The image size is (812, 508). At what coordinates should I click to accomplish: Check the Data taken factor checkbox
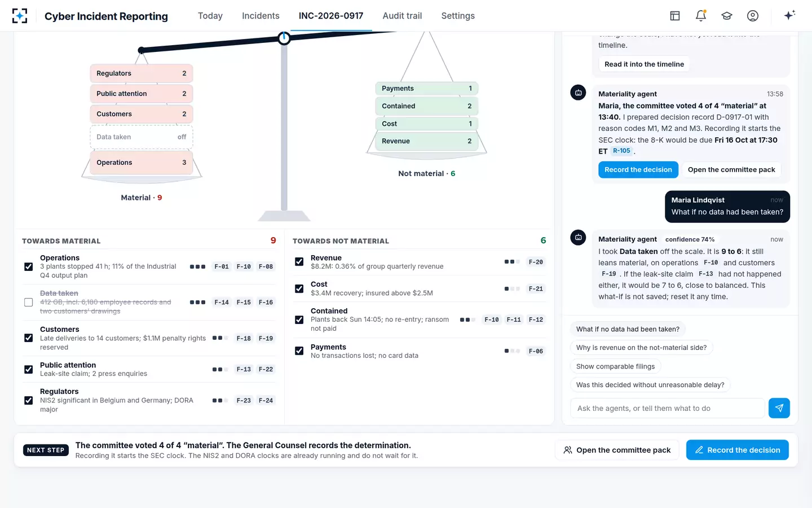tap(29, 302)
